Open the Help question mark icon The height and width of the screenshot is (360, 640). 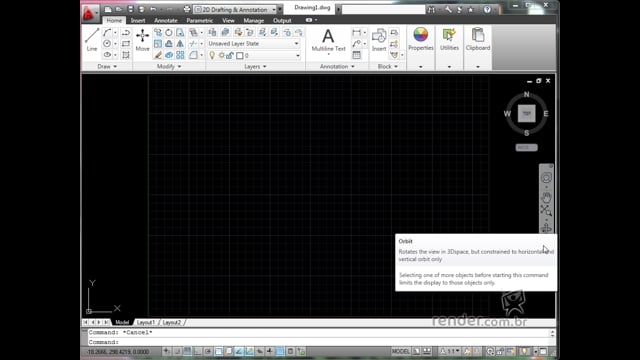point(487,9)
